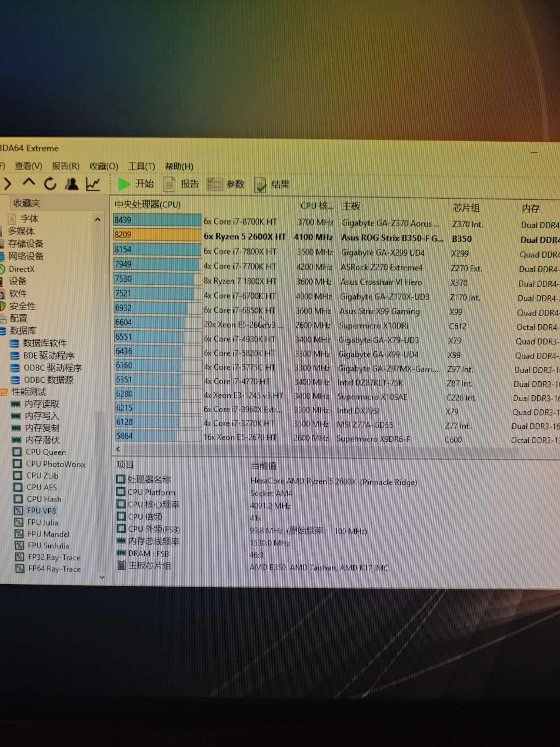Click the 内存读取 memory chip icon
This screenshot has height=747, width=560.
click(16, 404)
